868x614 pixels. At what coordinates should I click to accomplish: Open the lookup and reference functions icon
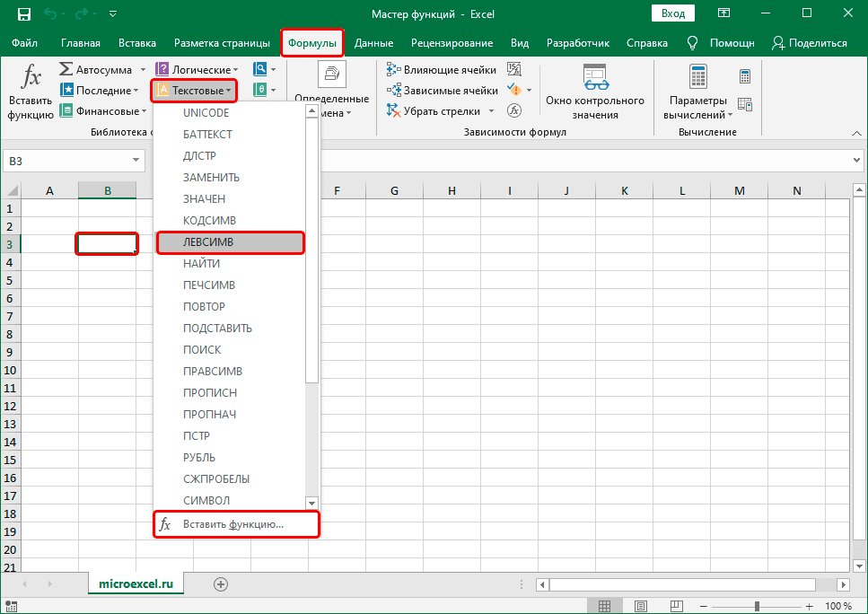point(260,69)
